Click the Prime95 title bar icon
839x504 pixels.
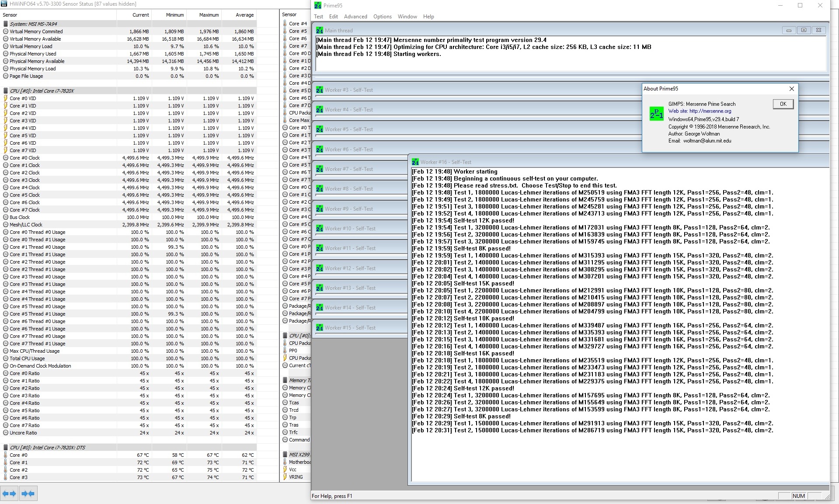click(x=317, y=5)
